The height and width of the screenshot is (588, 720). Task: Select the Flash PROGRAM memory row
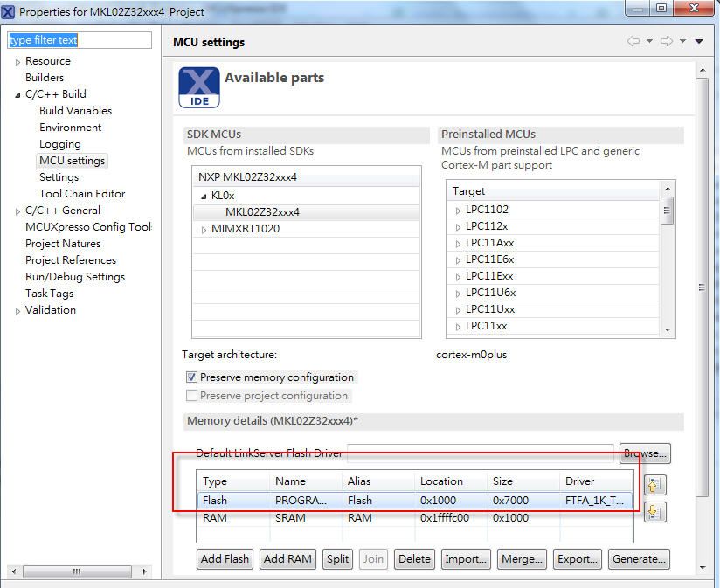(415, 501)
